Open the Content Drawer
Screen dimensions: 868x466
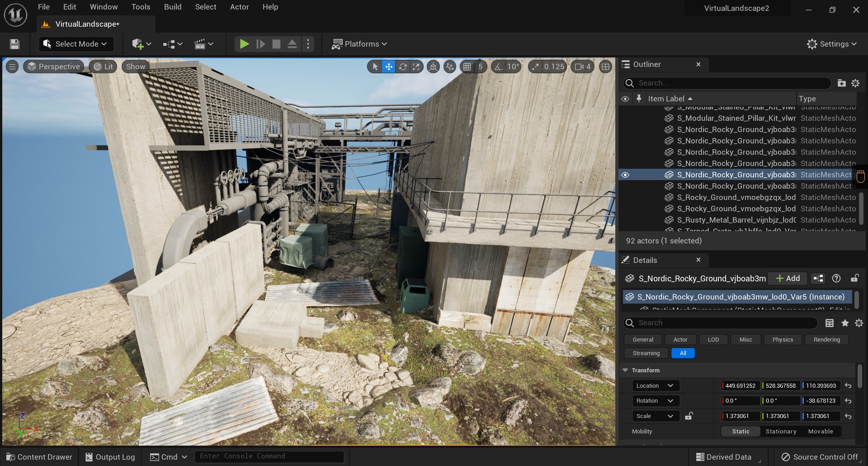tap(39, 457)
